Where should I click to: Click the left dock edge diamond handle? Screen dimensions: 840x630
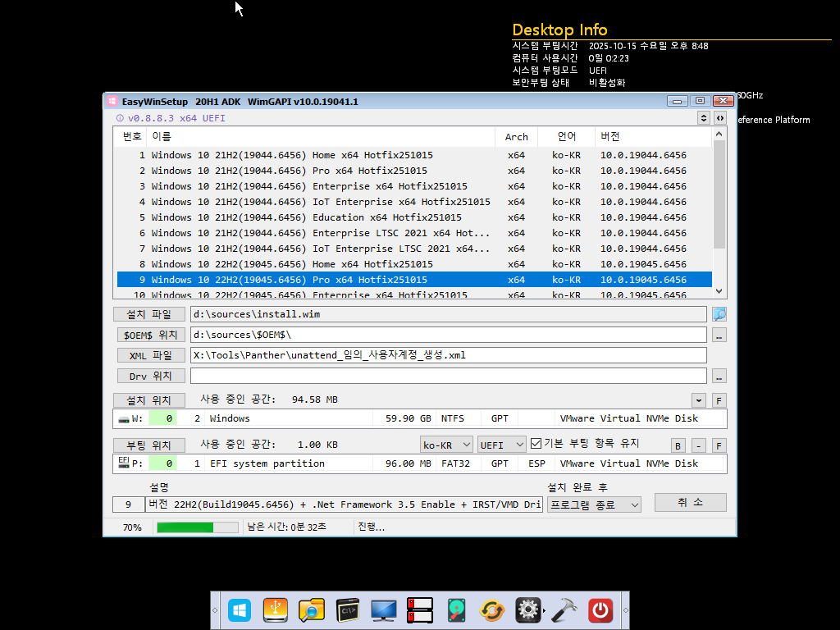[x=215, y=610]
